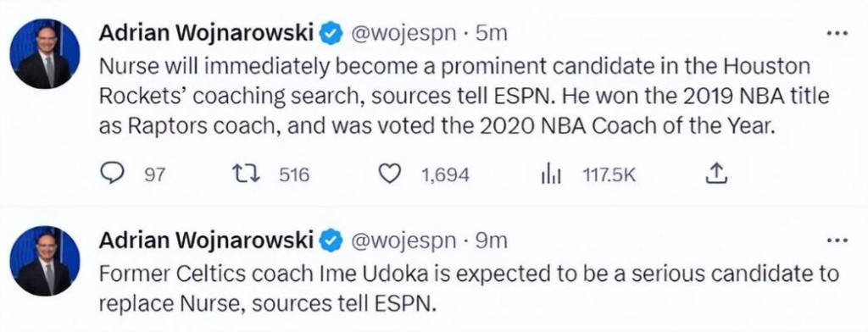Open Wojnarowski's avatar on the first tweet
The image size is (868, 332).
click(45, 53)
